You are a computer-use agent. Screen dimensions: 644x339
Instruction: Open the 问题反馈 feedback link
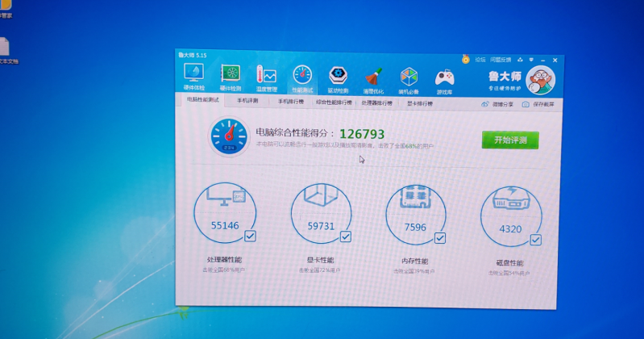pyautogui.click(x=501, y=60)
